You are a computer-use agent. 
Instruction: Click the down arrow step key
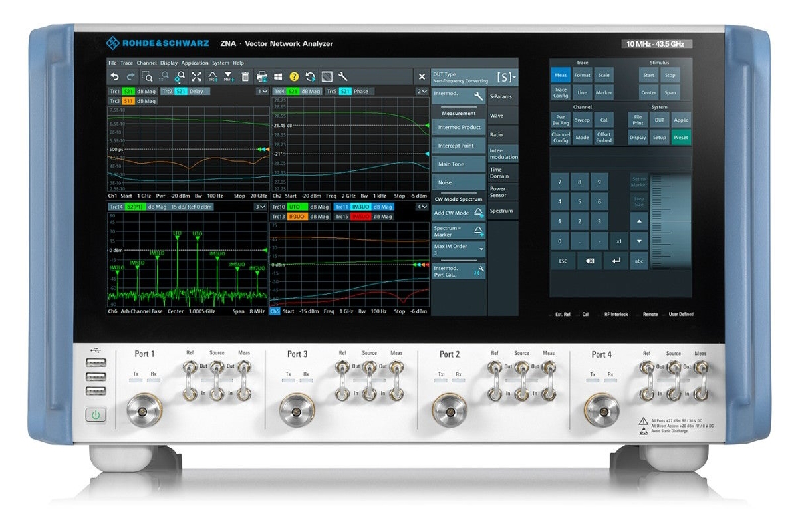point(639,241)
